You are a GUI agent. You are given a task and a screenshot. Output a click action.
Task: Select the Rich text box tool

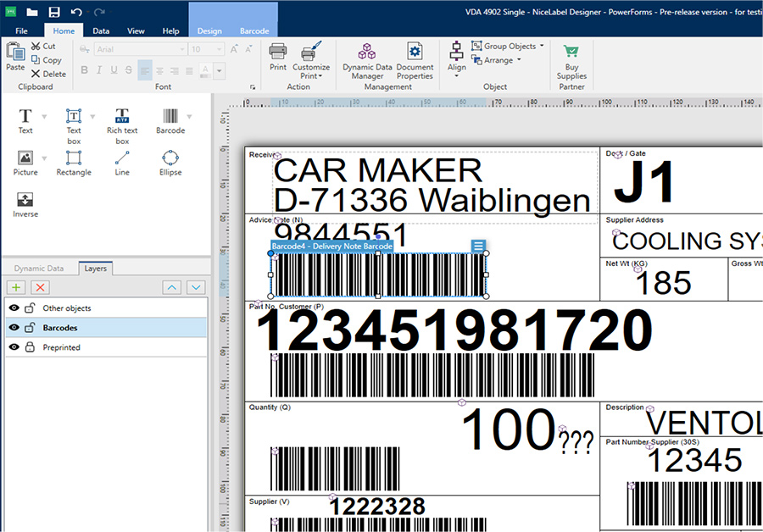(x=122, y=126)
